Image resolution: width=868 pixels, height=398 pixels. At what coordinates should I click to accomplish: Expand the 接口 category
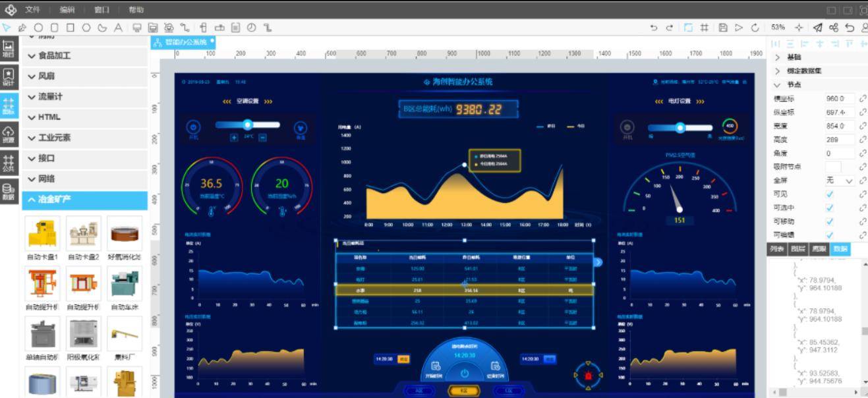[x=84, y=158]
